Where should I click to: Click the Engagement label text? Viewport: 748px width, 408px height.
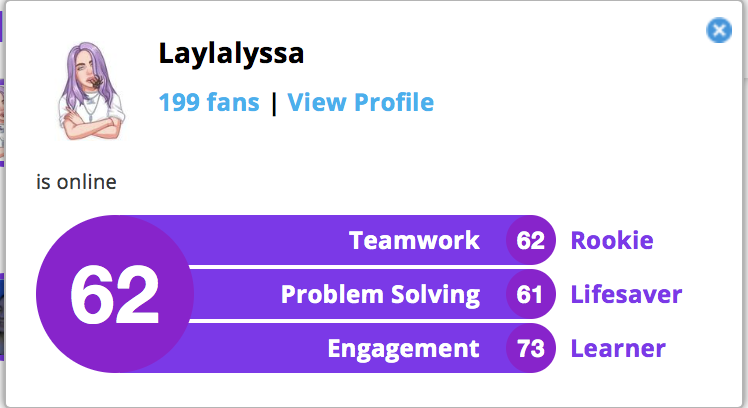(403, 349)
